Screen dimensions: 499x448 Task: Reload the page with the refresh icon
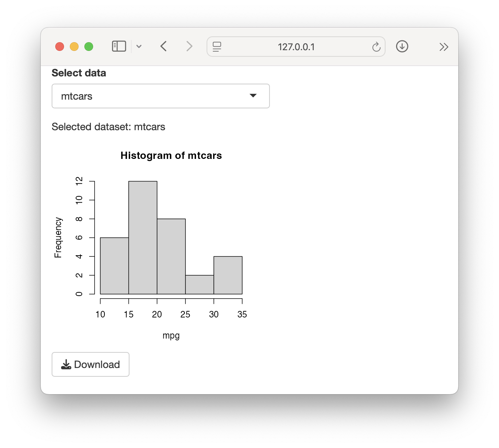tap(376, 47)
